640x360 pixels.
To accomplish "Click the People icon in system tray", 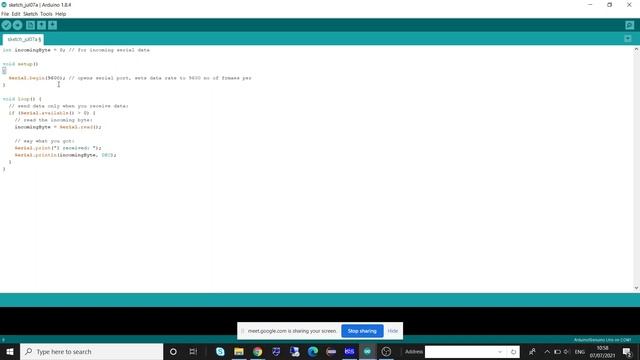I will (x=532, y=351).
